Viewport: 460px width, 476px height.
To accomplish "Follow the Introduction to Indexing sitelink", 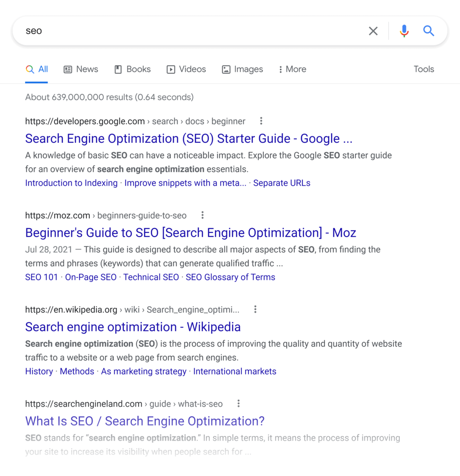I will pos(71,183).
